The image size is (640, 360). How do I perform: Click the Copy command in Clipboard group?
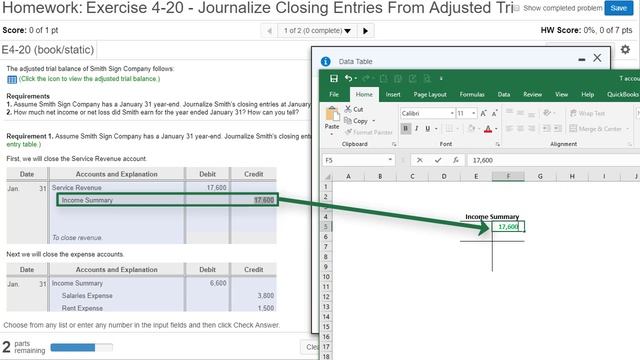click(356, 121)
